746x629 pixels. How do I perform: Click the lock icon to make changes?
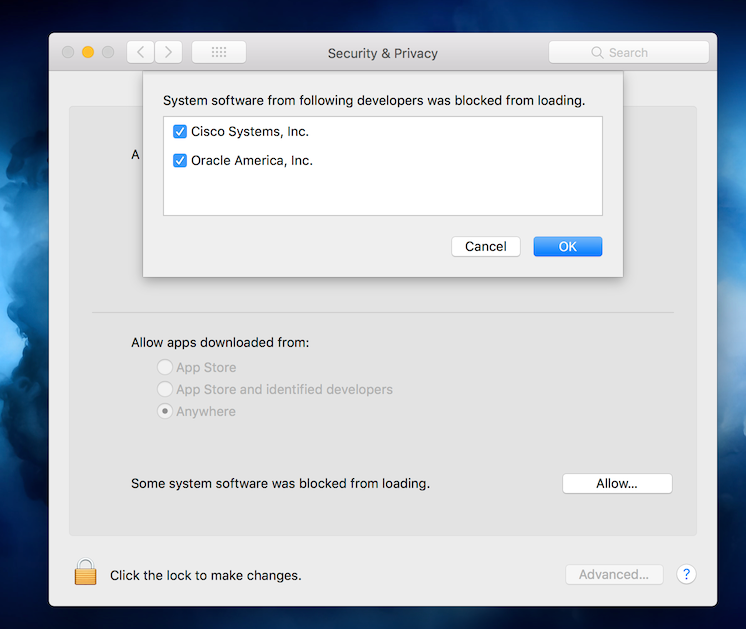coord(85,571)
